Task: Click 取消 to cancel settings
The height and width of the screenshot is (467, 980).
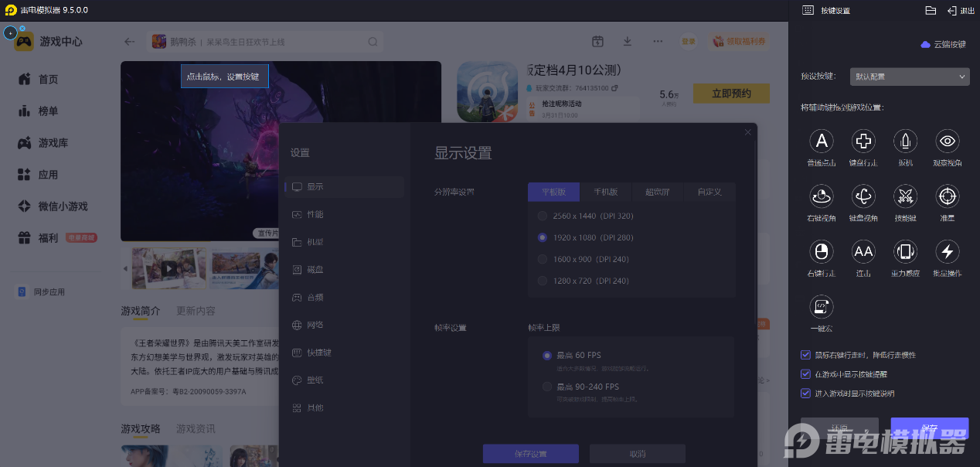Action: 637,454
